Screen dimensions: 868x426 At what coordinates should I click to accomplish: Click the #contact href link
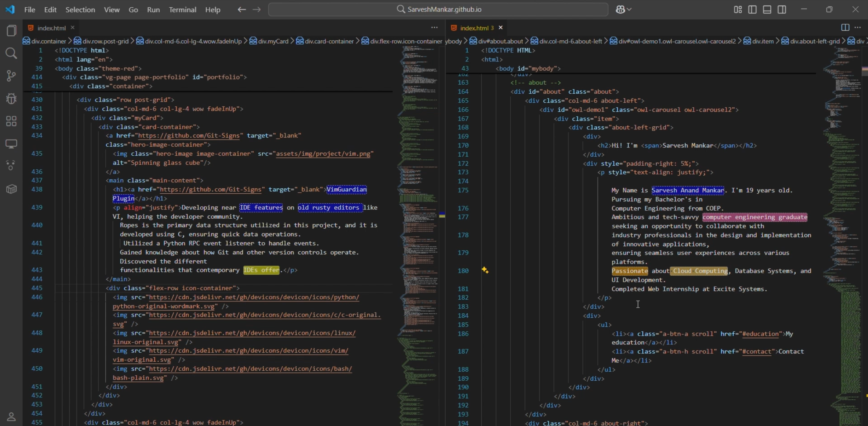coord(757,352)
